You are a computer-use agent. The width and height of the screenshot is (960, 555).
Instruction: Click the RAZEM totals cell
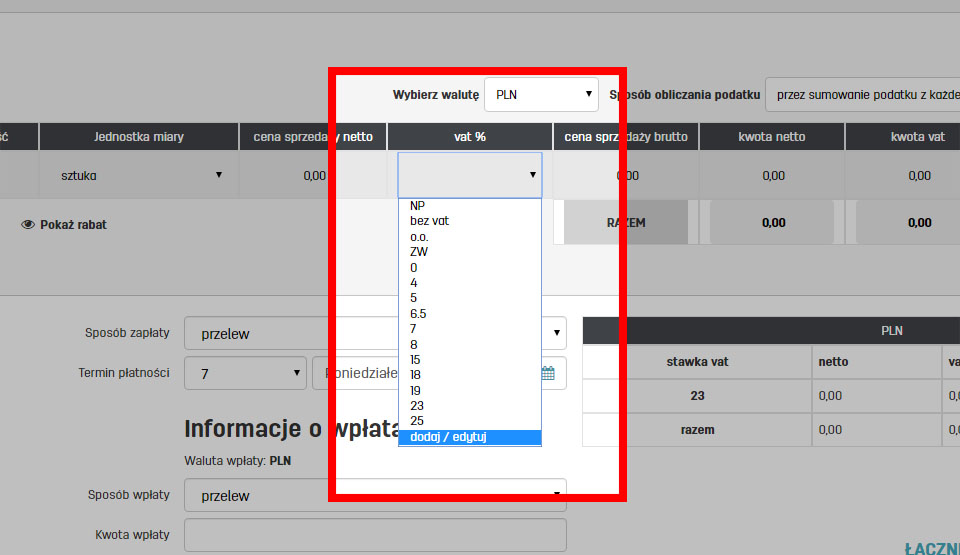pyautogui.click(x=626, y=222)
